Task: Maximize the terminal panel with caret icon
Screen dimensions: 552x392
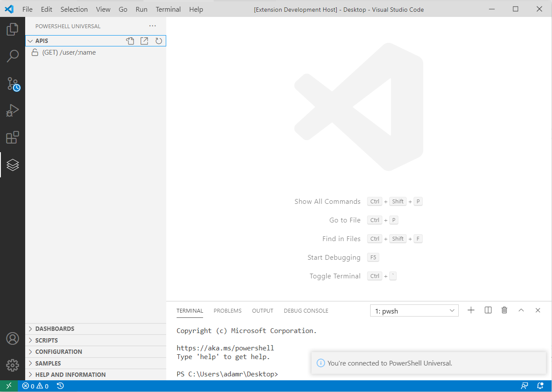Action: (x=521, y=310)
